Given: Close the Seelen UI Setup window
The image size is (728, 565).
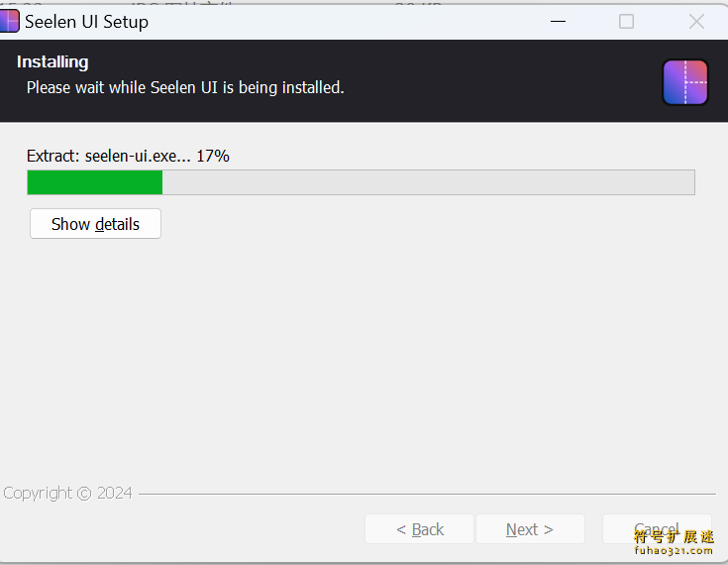Looking at the screenshot, I should [696, 21].
